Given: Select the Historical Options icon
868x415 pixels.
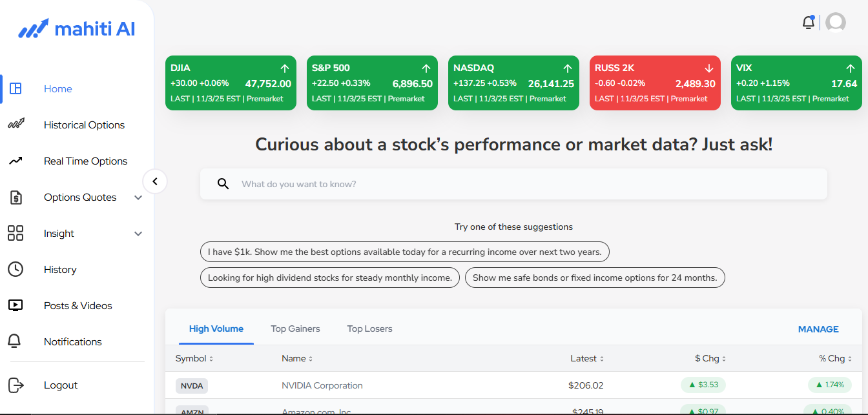Looking at the screenshot, I should [x=15, y=125].
